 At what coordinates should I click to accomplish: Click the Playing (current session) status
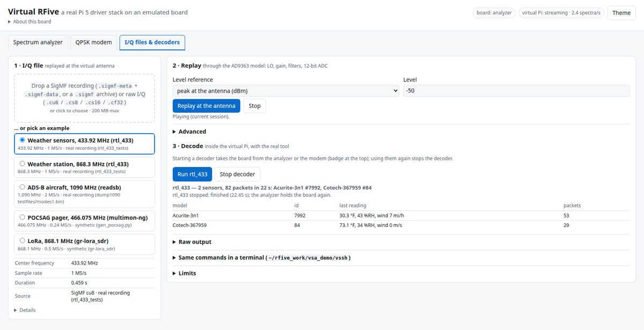[x=201, y=116]
